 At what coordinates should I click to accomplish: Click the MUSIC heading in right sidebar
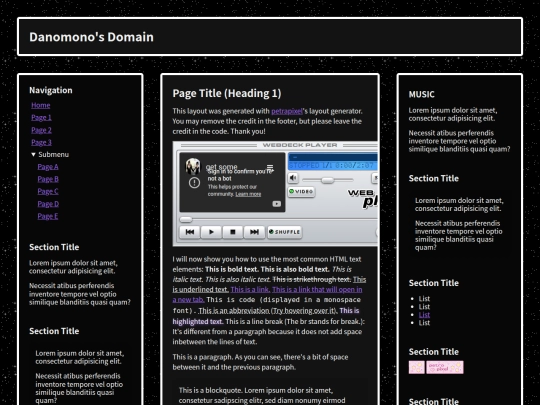(x=422, y=94)
